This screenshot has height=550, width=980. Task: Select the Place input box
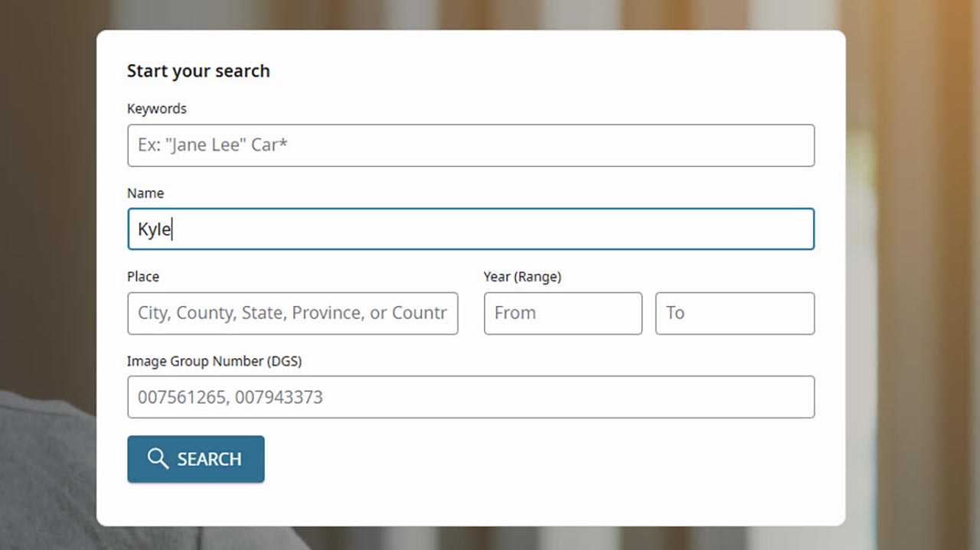coord(292,314)
